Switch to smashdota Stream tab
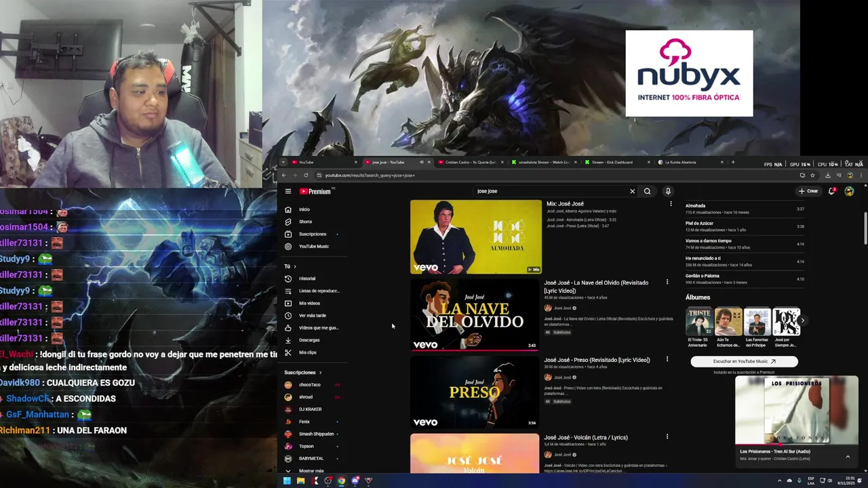This screenshot has width=868, height=488. pos(543,162)
